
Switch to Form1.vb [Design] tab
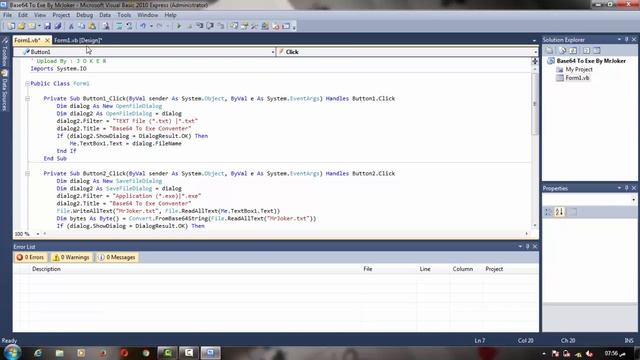78,40
